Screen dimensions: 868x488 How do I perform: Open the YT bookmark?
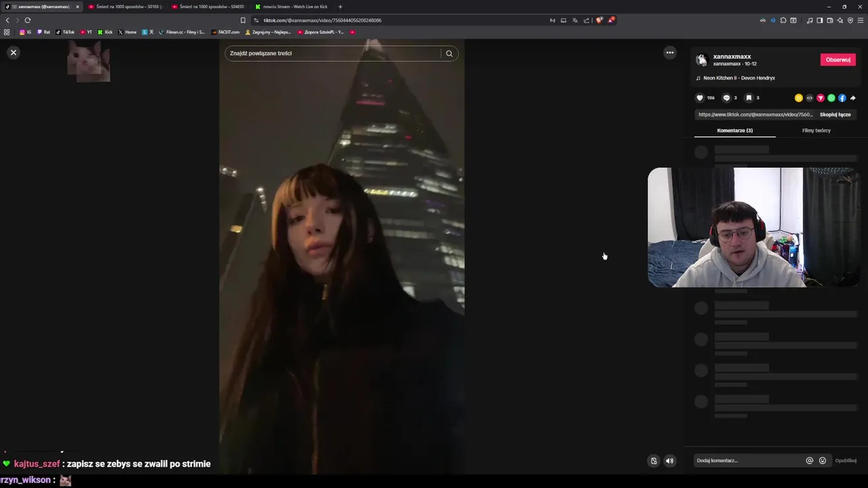click(86, 32)
